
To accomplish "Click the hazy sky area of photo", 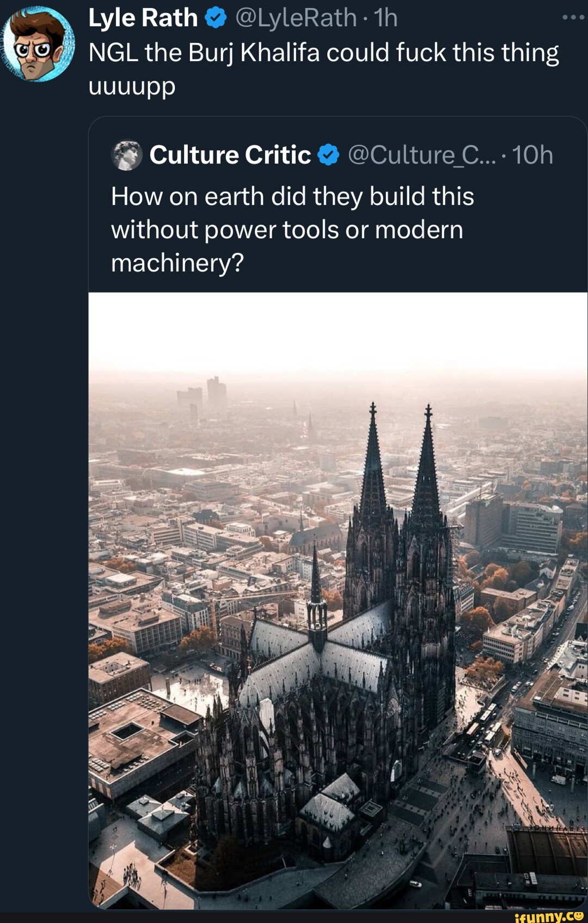I will [x=338, y=332].
